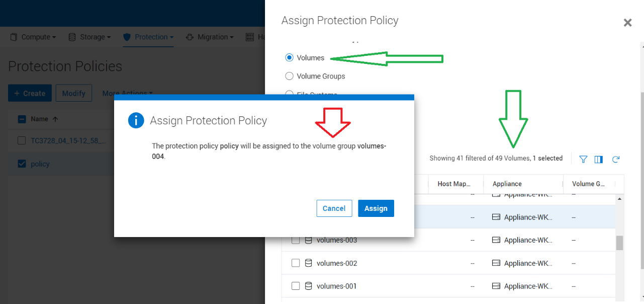Check the volumes-002 row checkbox
The image size is (644, 304).
point(296,263)
